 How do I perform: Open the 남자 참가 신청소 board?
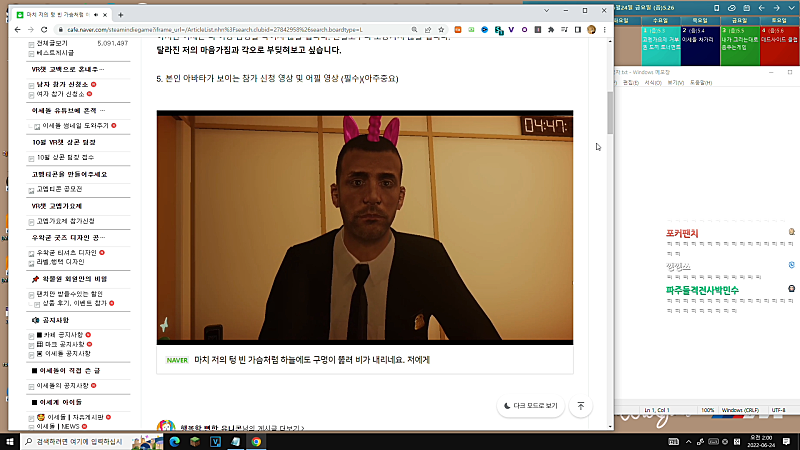[x=62, y=84]
